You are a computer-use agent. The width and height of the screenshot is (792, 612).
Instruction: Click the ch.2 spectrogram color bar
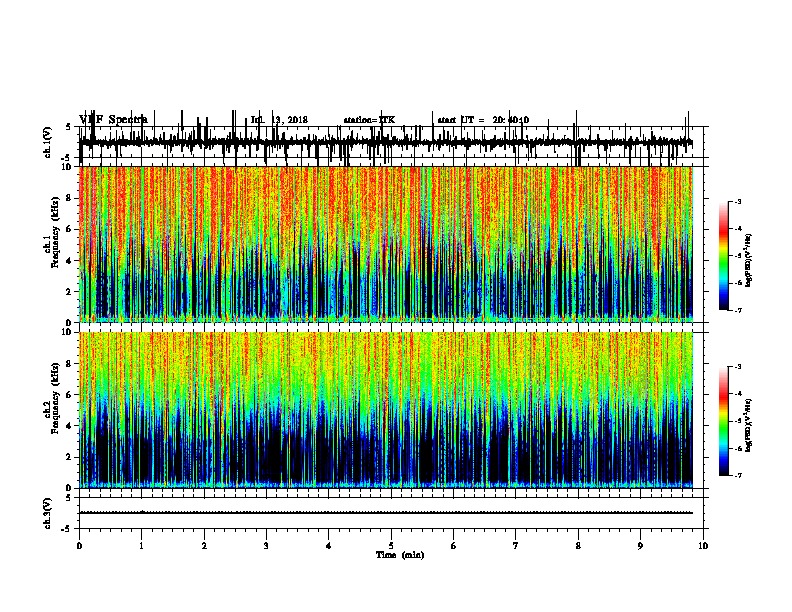tap(723, 421)
